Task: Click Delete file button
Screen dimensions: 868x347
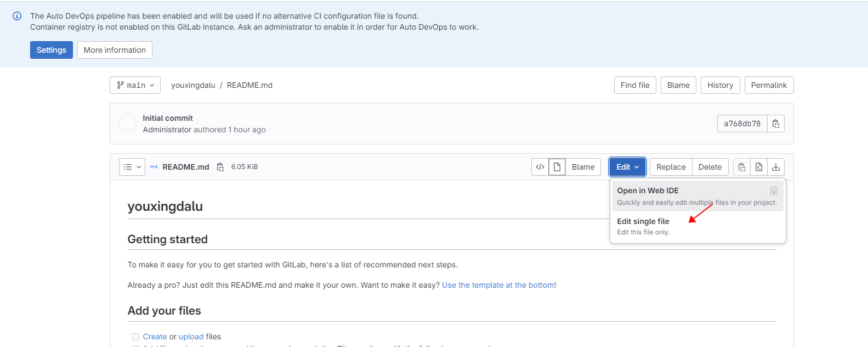Action: 710,167
